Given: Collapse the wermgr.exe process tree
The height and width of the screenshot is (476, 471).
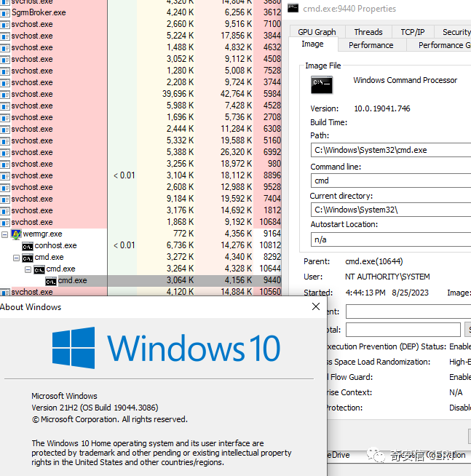Looking at the screenshot, I should click(x=4, y=234).
